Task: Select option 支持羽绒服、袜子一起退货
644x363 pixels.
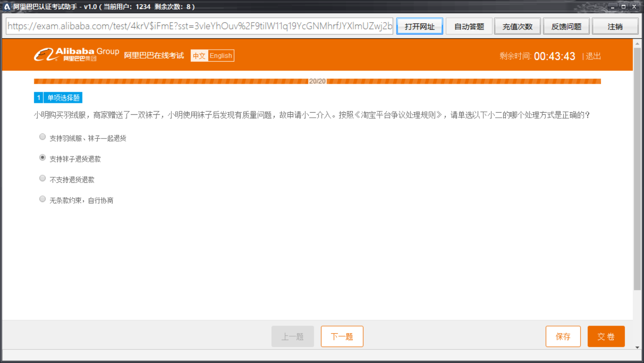Action: click(43, 137)
